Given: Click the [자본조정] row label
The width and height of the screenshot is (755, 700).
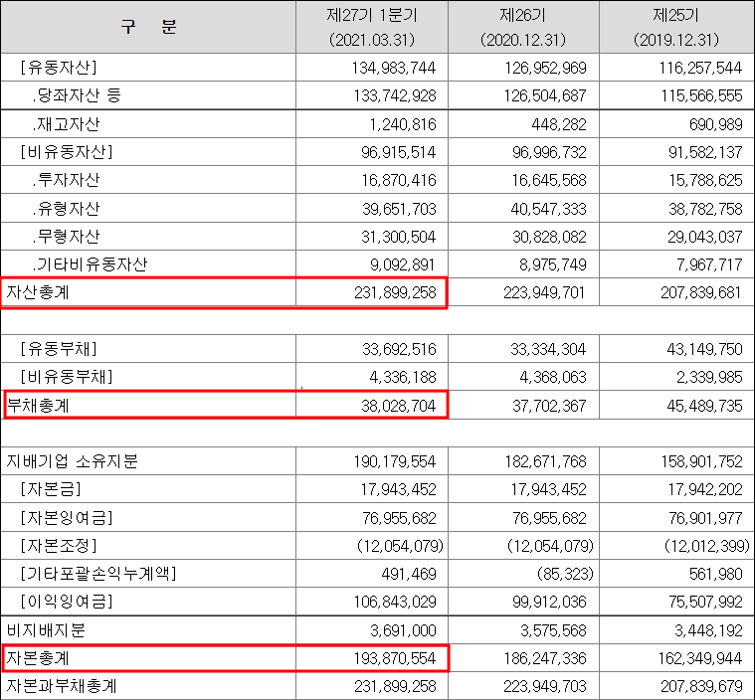Looking at the screenshot, I should tap(59, 546).
